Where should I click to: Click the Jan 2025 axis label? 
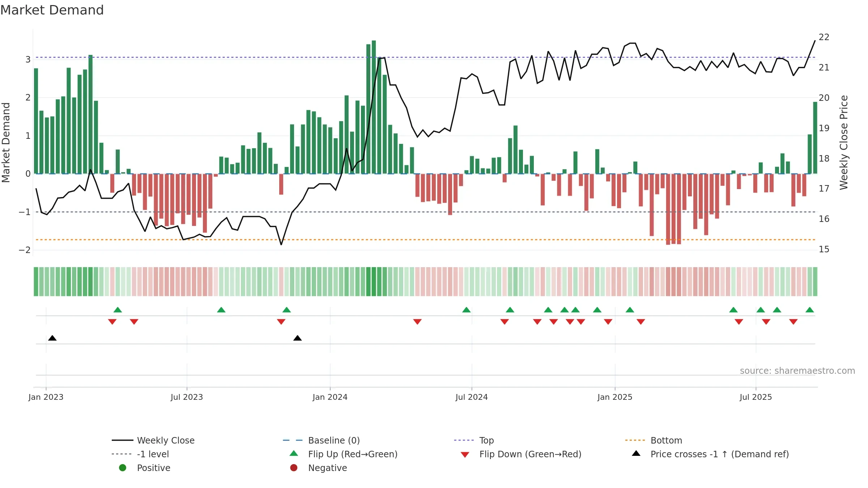[x=615, y=397]
